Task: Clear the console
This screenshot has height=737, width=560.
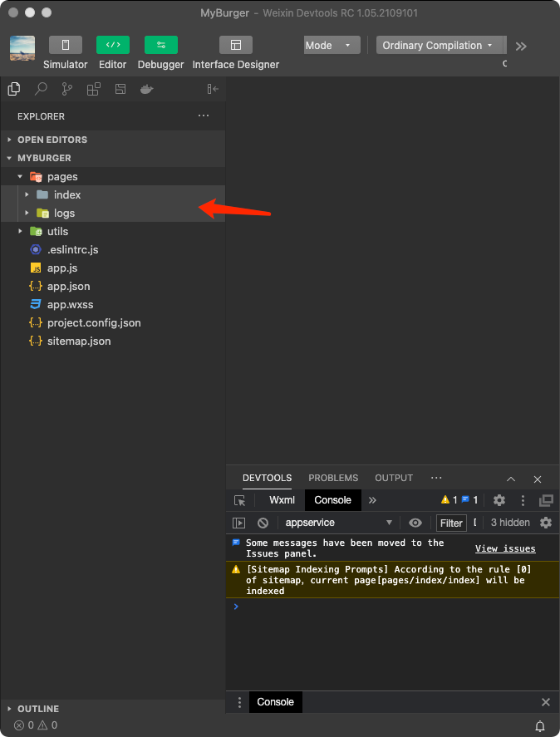Action: tap(263, 523)
